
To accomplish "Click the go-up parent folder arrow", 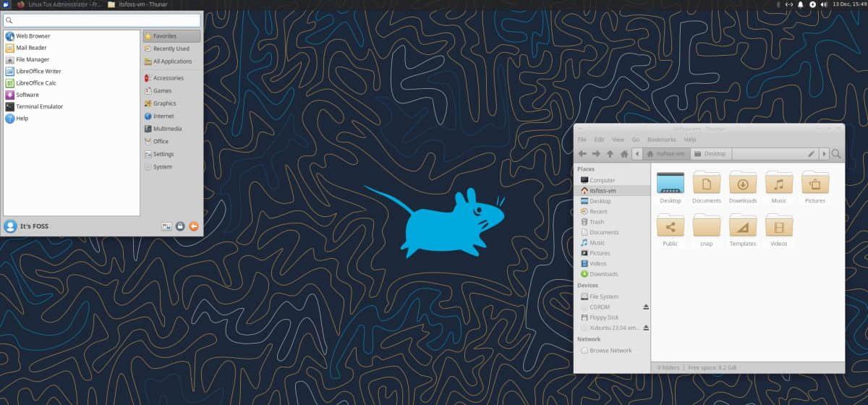I will [x=610, y=154].
